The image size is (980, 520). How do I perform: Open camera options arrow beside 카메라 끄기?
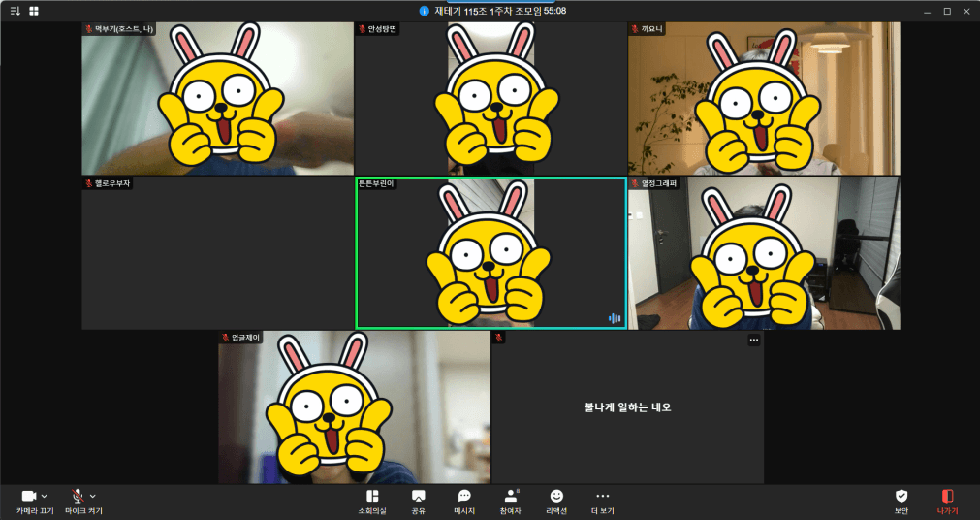[45, 496]
